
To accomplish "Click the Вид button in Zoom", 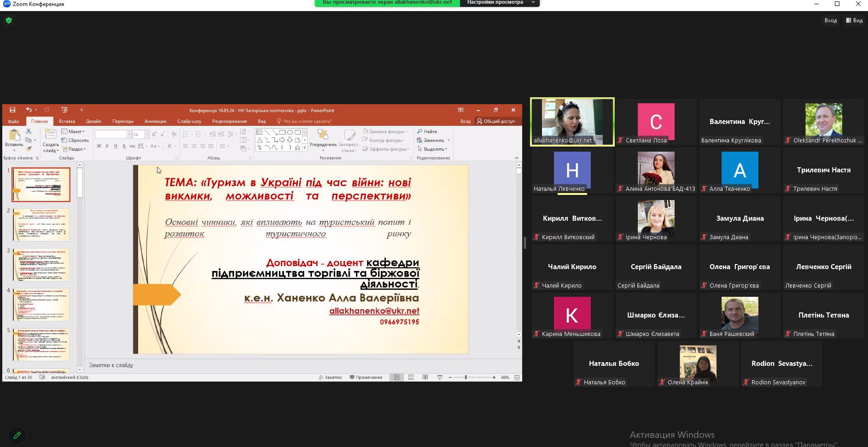I will pos(854,20).
